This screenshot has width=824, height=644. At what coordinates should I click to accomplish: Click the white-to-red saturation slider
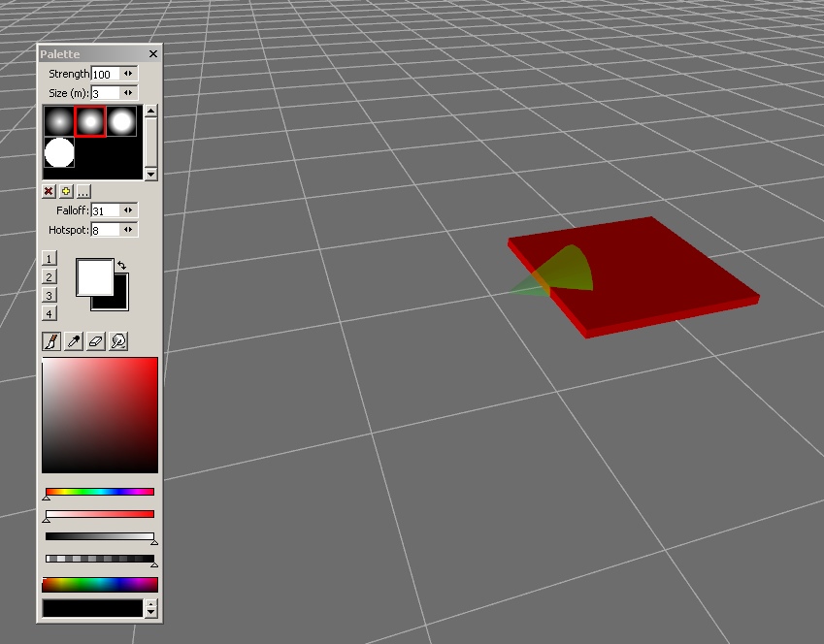(100, 514)
